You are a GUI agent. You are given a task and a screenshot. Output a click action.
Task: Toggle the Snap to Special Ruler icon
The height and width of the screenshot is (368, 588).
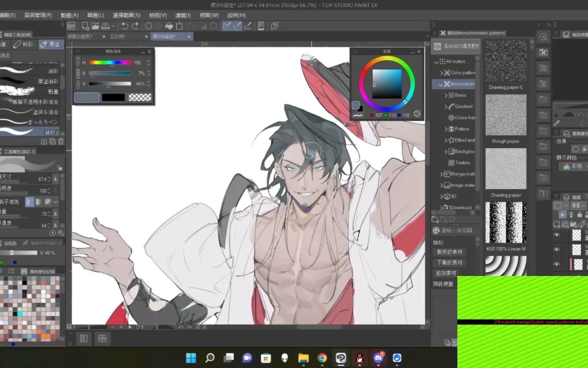(x=238, y=26)
